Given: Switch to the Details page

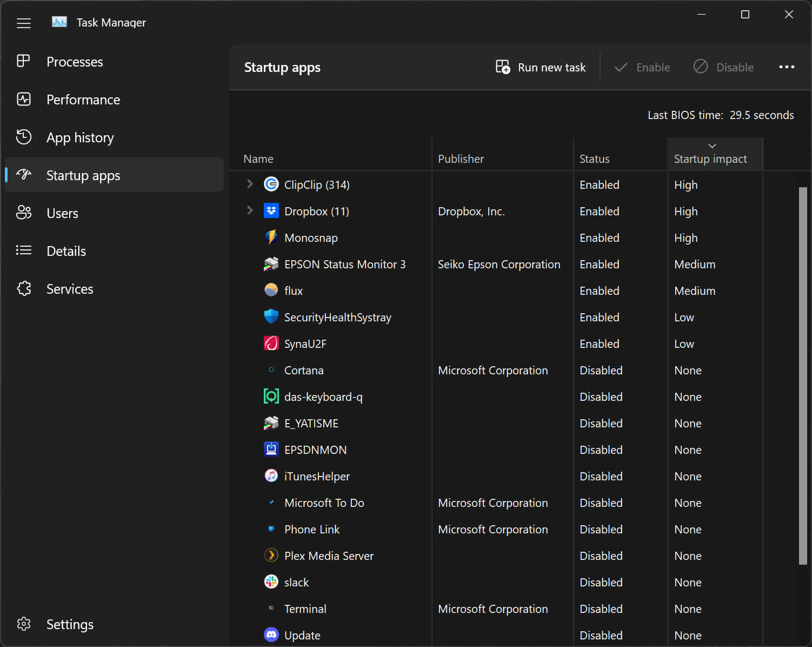Looking at the screenshot, I should pos(114,251).
